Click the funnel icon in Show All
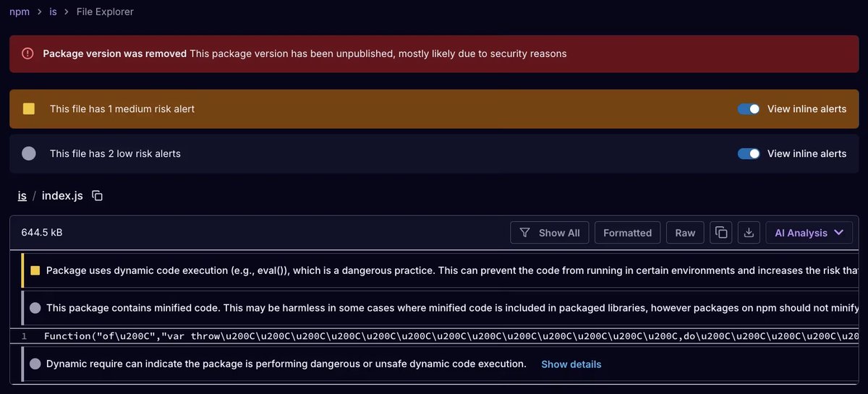 tap(525, 233)
